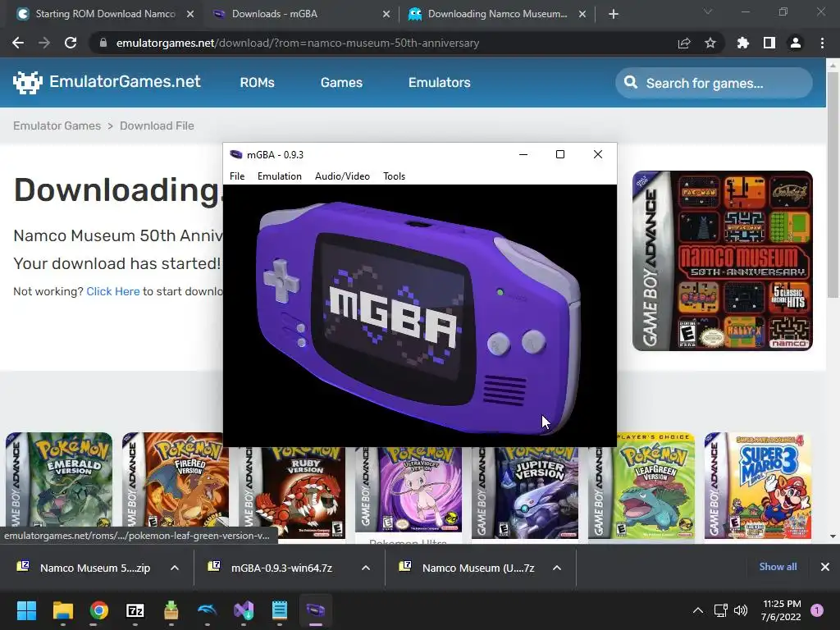Click Download File breadcrumb
This screenshot has height=630, width=840.
(157, 126)
